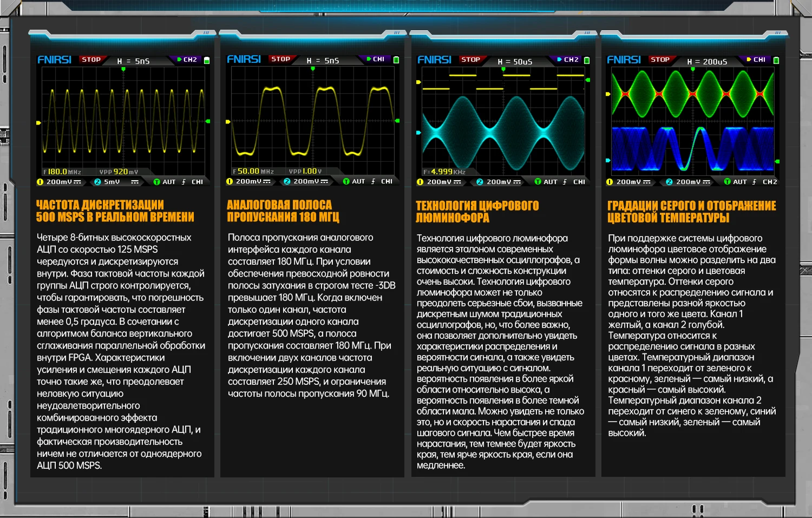The width and height of the screenshot is (812, 518).
Task: Click the green trigger position marker atop the 180.0MHz waveform
Action: (123, 69)
